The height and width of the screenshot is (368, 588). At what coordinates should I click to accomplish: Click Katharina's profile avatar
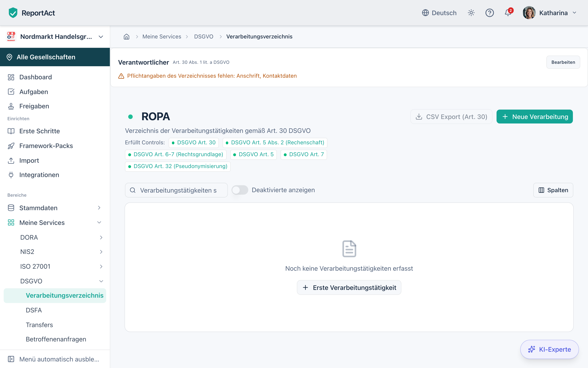(x=529, y=13)
